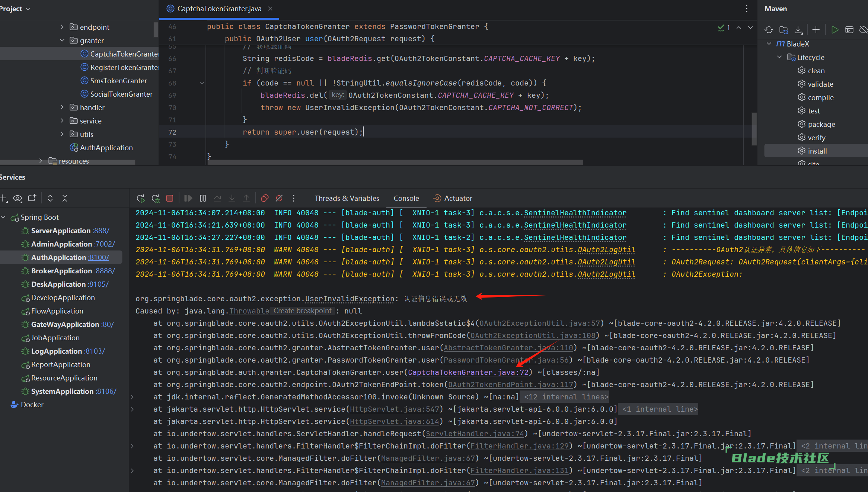868x492 pixels.
Task: Open OAuth2TokenEndPoint.java:117 link
Action: click(510, 385)
